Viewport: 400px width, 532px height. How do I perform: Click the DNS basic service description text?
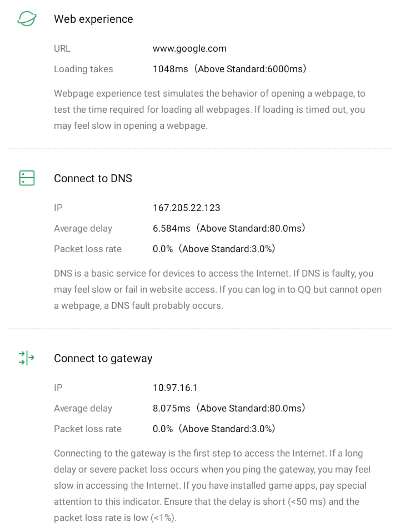click(x=217, y=289)
